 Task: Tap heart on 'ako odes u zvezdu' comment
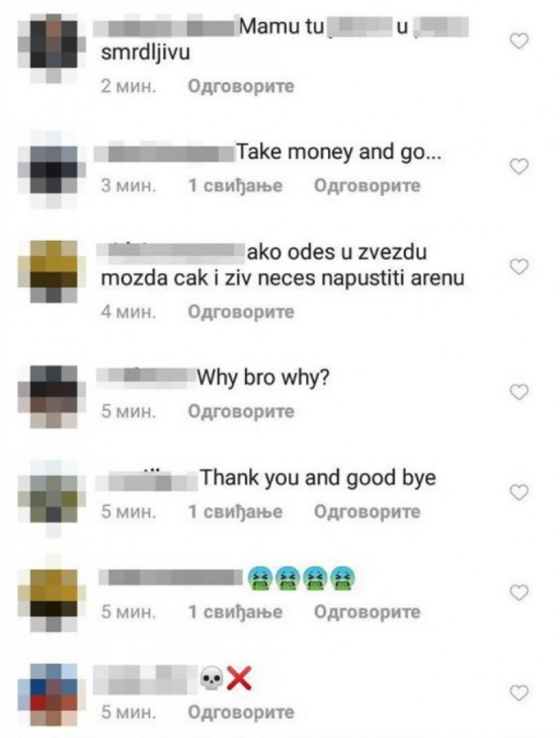coord(520,267)
